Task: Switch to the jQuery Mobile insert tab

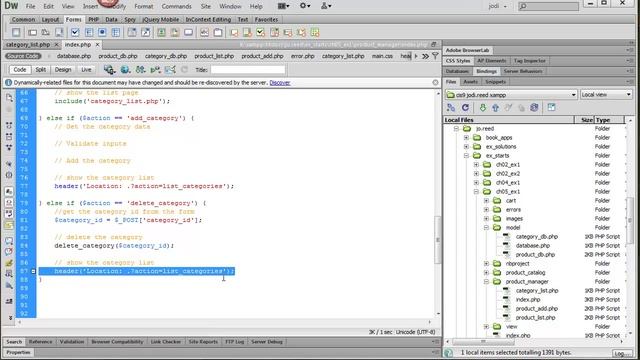Action: 160,19
